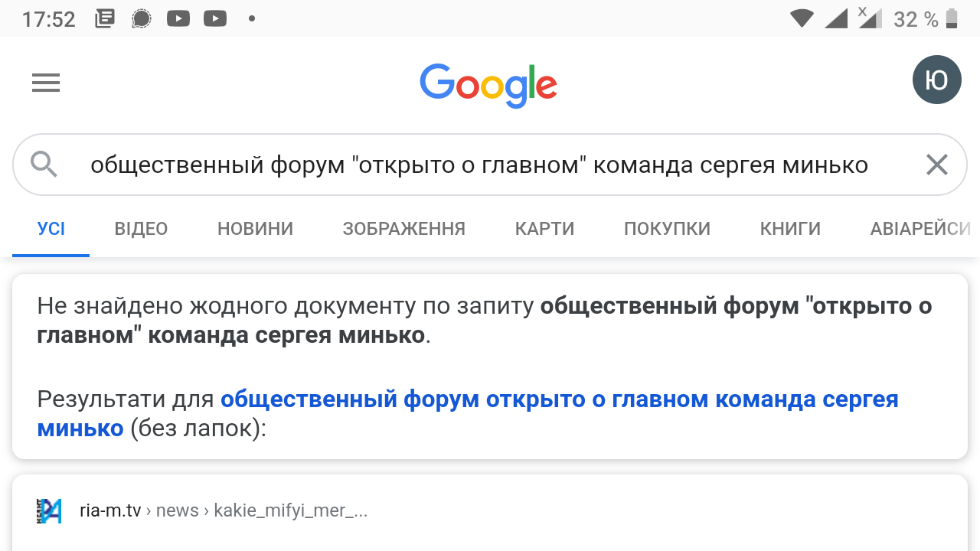The height and width of the screenshot is (551, 980).
Task: Switch to the ВІДЕО tab
Action: pos(141,228)
